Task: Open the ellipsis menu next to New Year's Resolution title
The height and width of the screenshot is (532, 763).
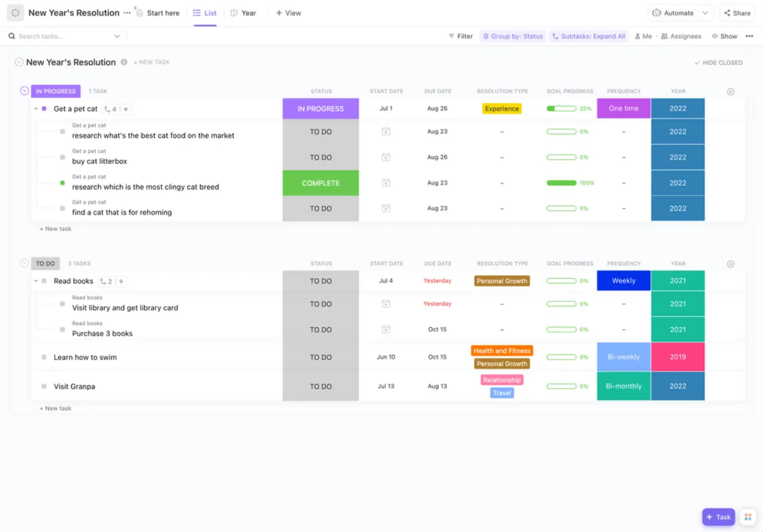Action: [x=127, y=13]
